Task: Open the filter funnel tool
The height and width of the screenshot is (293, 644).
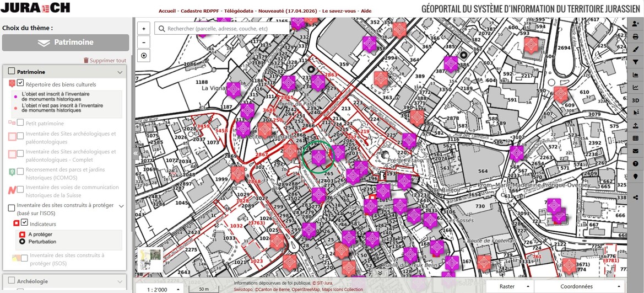Action: pyautogui.click(x=636, y=62)
